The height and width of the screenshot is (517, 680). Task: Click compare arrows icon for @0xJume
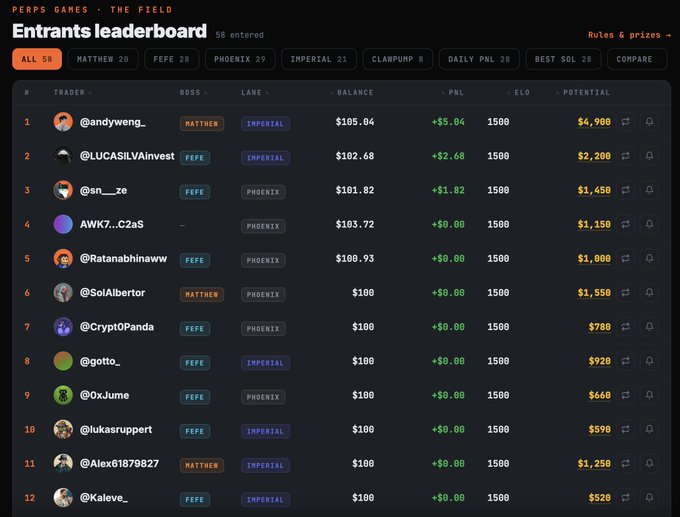pyautogui.click(x=625, y=395)
